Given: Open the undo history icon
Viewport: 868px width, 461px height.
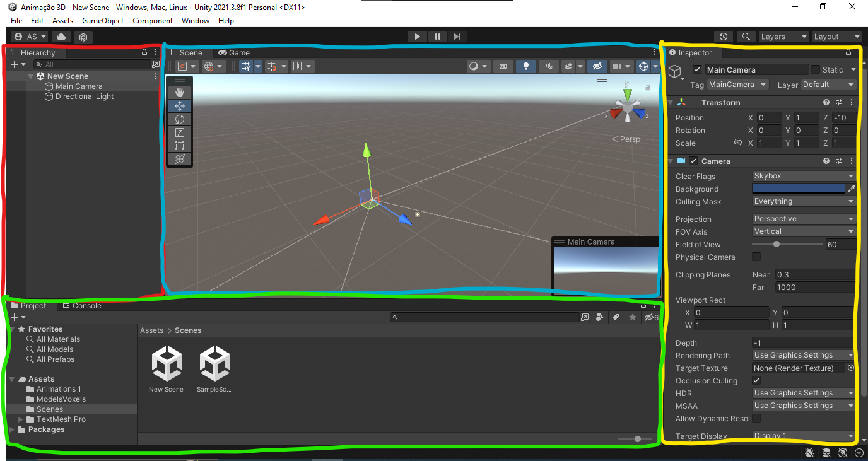Looking at the screenshot, I should (x=724, y=37).
